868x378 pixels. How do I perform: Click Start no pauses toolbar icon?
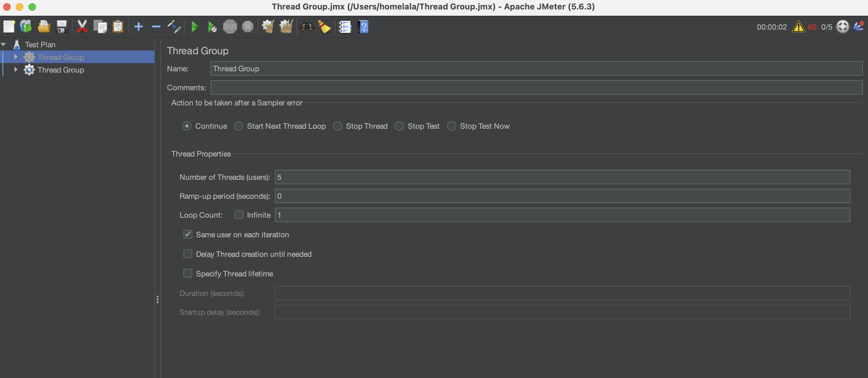[212, 27]
